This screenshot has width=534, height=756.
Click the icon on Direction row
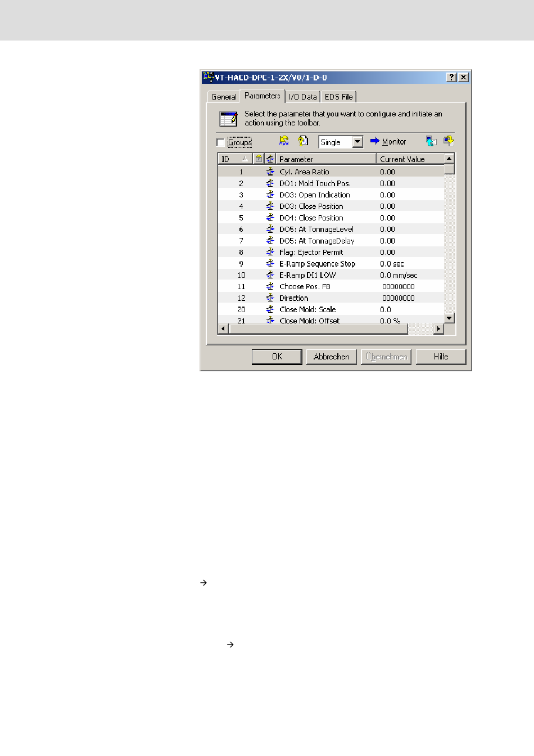pos(270,298)
